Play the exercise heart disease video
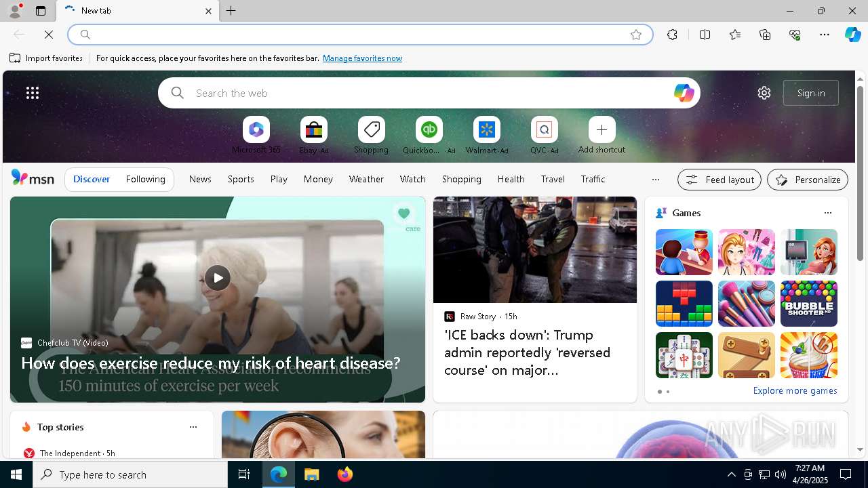Image resolution: width=868 pixels, height=488 pixels. pos(218,277)
